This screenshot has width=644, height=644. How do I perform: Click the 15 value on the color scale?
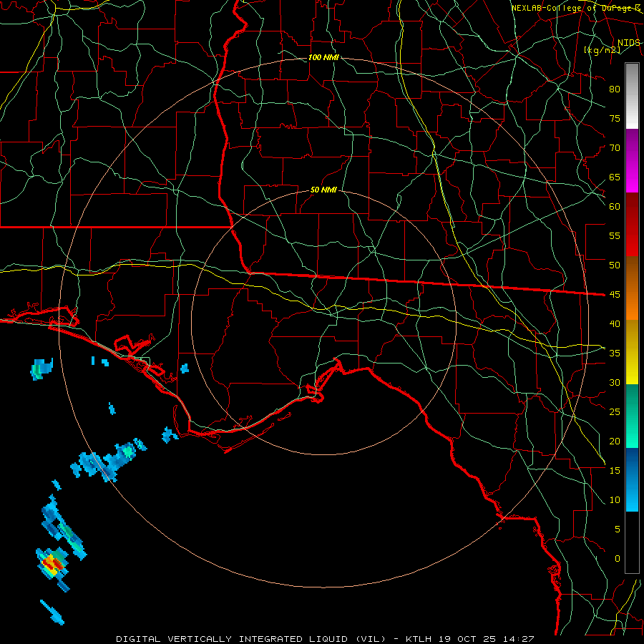tap(615, 470)
